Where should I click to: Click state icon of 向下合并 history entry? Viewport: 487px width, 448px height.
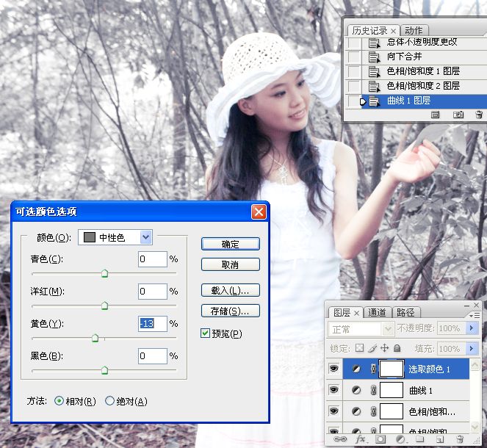375,57
